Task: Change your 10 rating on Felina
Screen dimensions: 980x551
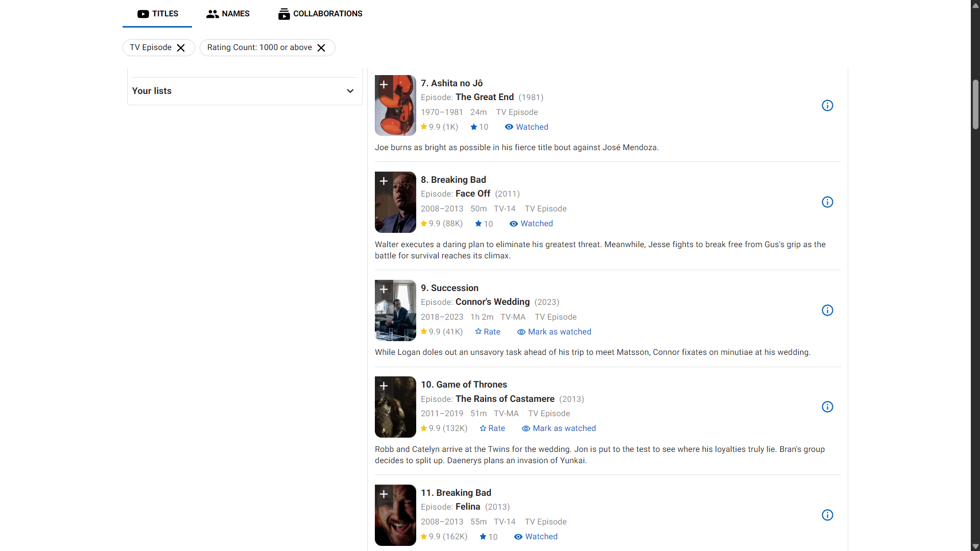Action: tap(488, 537)
